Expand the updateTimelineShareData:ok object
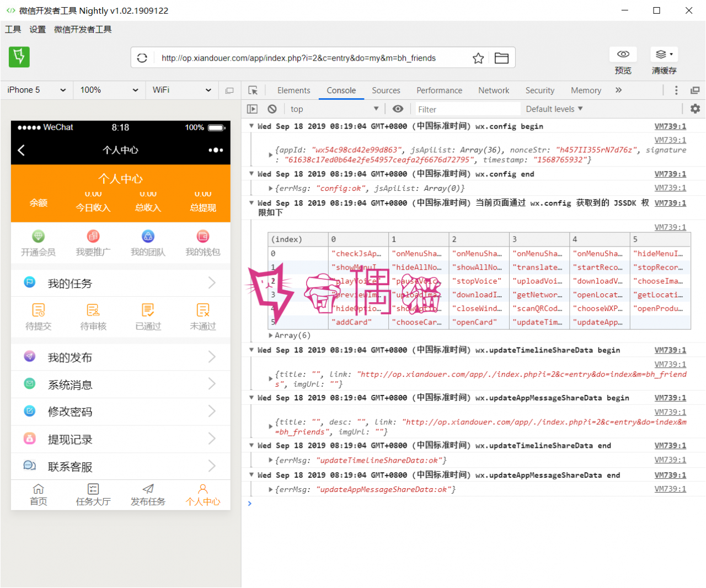Screen dimensions: 706x588 [270, 460]
